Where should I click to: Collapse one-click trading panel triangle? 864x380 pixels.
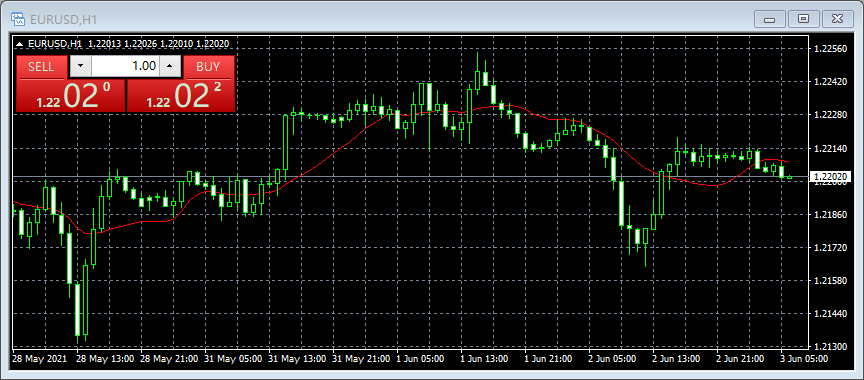tap(20, 44)
